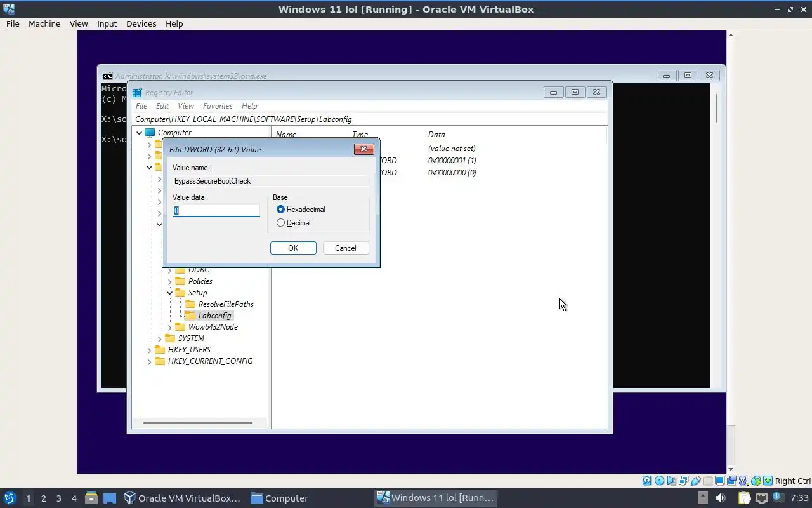Open the VirtualBox Input menu
The height and width of the screenshot is (508, 812).
click(x=107, y=23)
